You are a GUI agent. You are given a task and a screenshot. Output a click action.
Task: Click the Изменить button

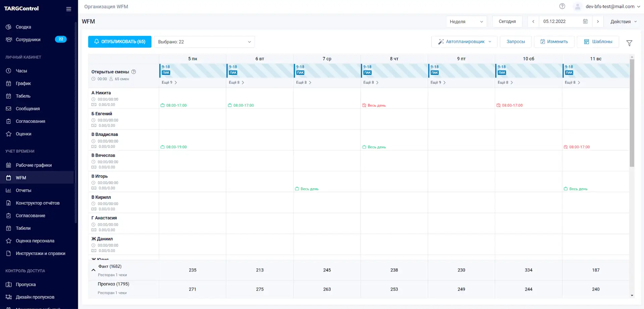pos(554,42)
